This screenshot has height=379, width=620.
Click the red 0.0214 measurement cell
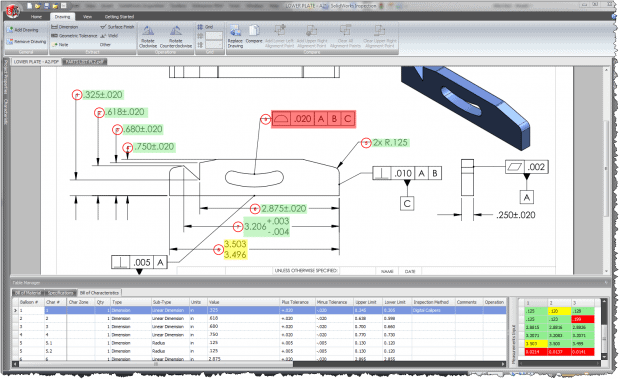[536, 352]
